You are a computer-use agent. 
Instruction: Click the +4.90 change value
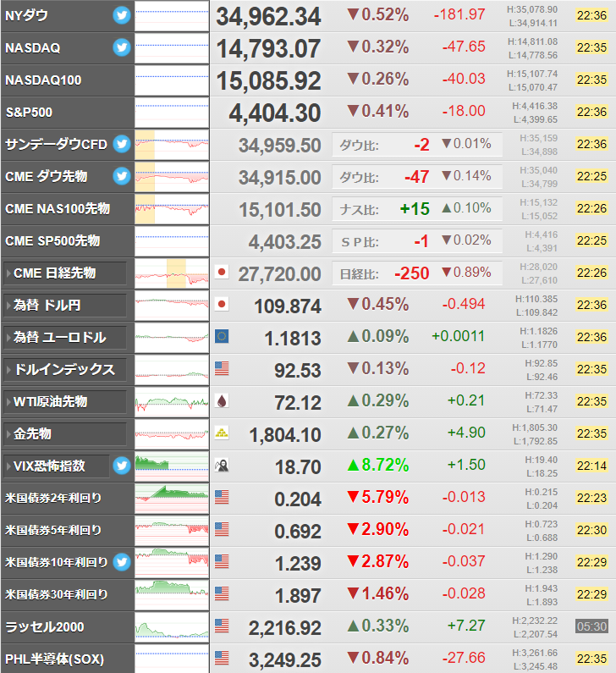(466, 433)
